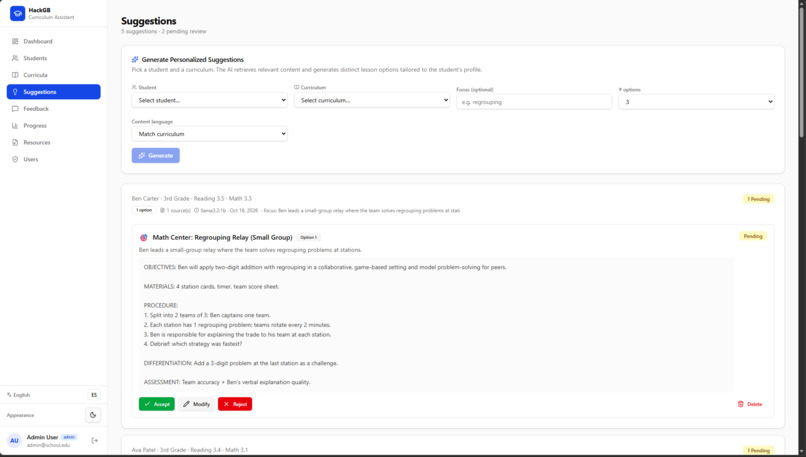Click the target icon beside Math Center title
The image size is (806, 457).
pyautogui.click(x=144, y=237)
